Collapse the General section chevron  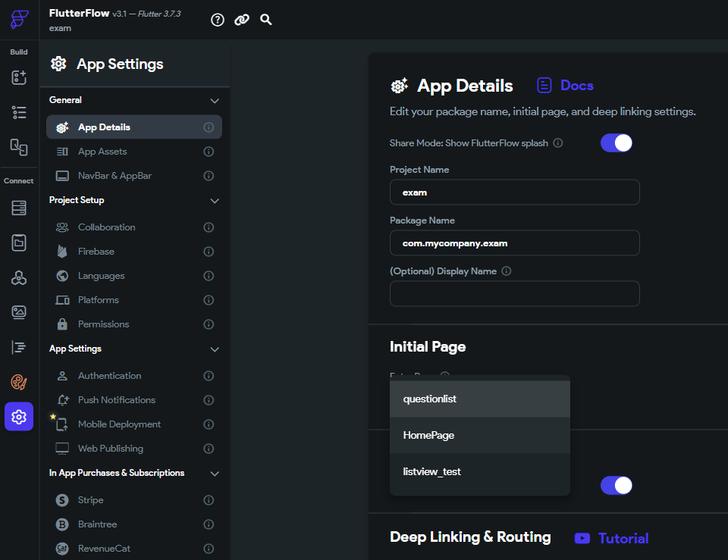click(215, 101)
